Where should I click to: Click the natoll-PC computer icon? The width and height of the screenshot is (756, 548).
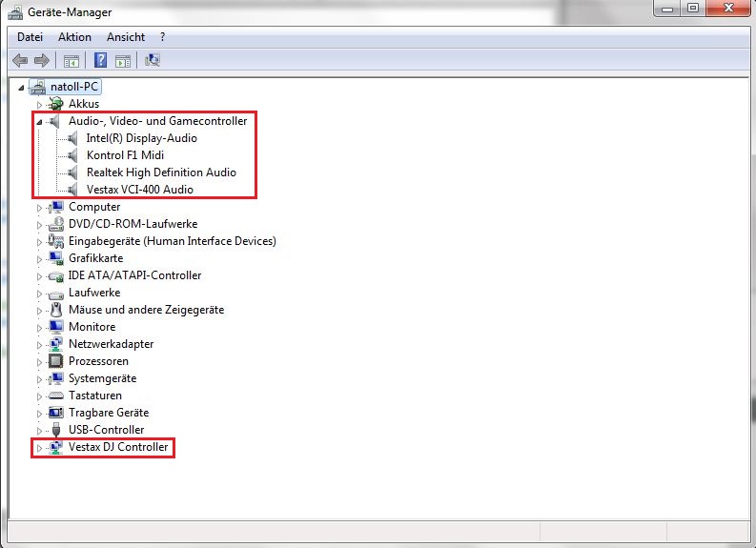click(37, 87)
